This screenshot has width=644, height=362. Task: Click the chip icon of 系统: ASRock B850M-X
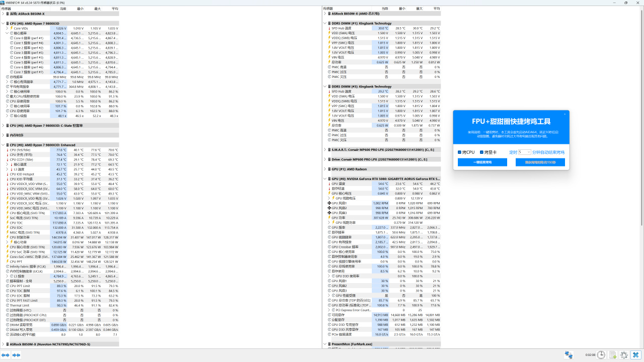pyautogui.click(x=8, y=14)
